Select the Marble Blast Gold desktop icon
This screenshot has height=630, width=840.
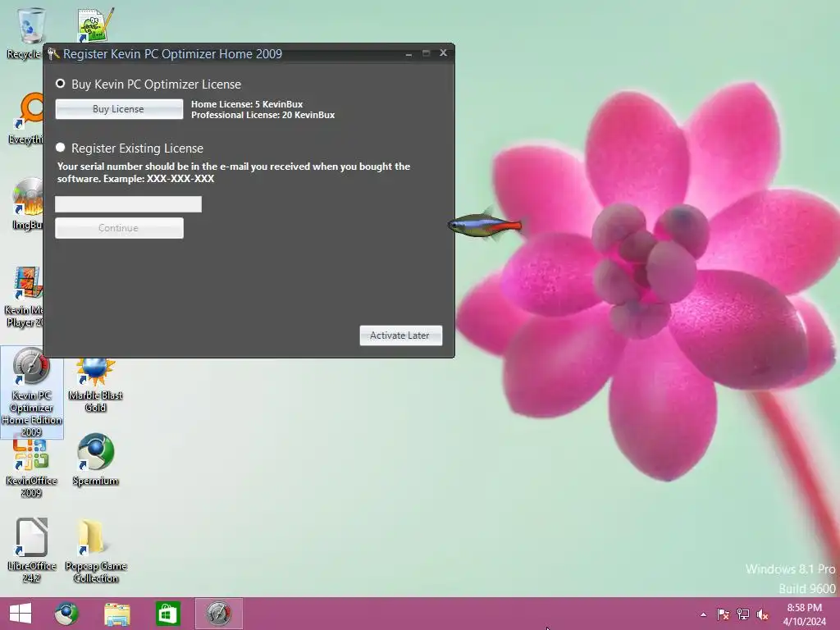[95, 383]
